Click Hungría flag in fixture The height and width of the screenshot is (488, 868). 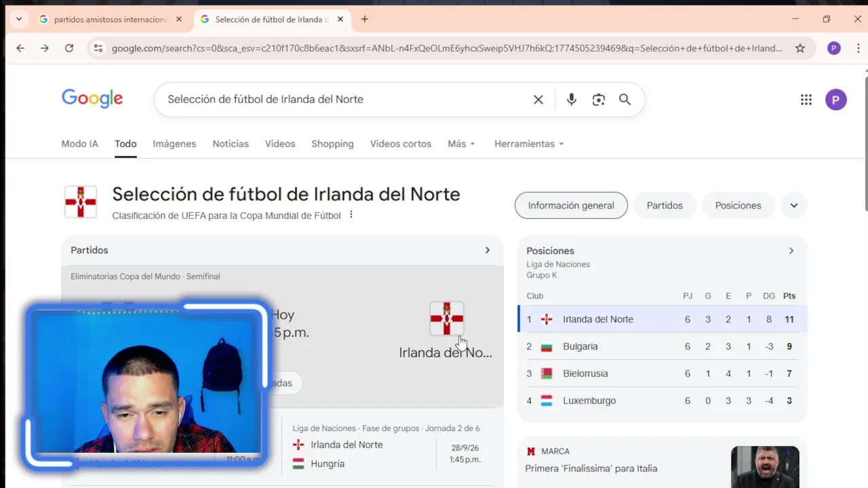click(x=298, y=464)
